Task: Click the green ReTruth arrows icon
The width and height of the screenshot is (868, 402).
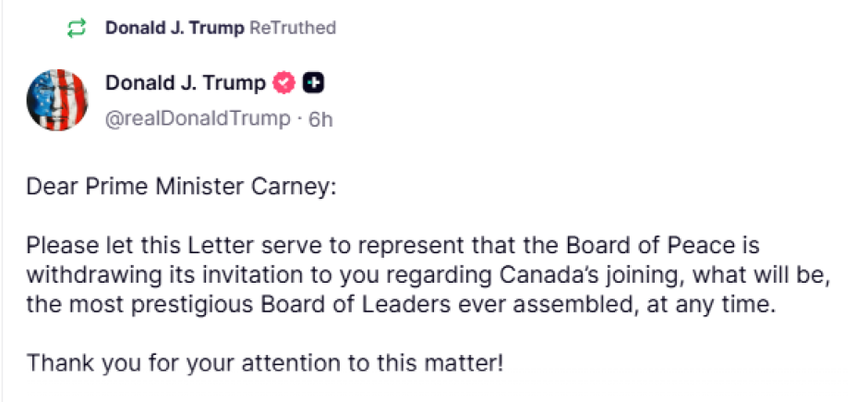Action: pyautogui.click(x=77, y=29)
